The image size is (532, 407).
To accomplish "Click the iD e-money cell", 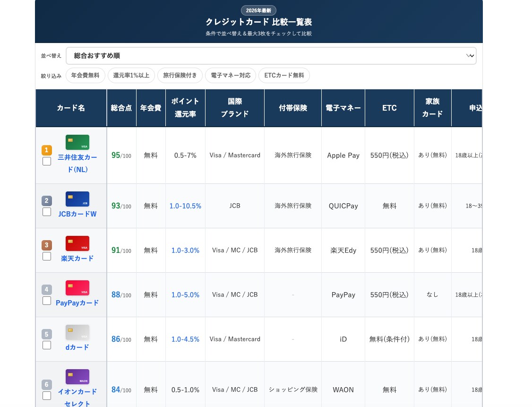I will pos(343,339).
